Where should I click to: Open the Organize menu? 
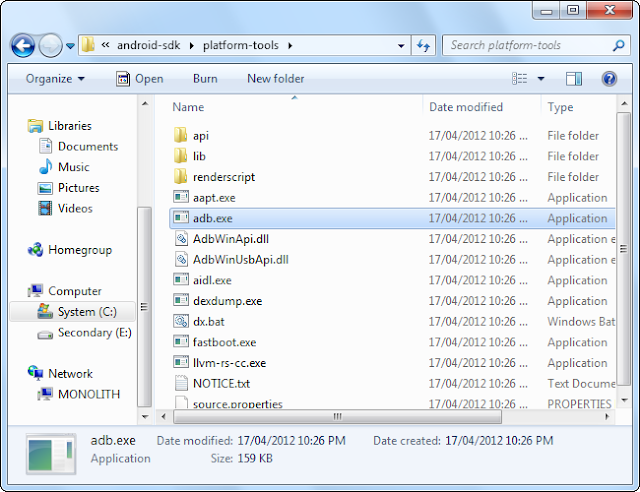56,79
